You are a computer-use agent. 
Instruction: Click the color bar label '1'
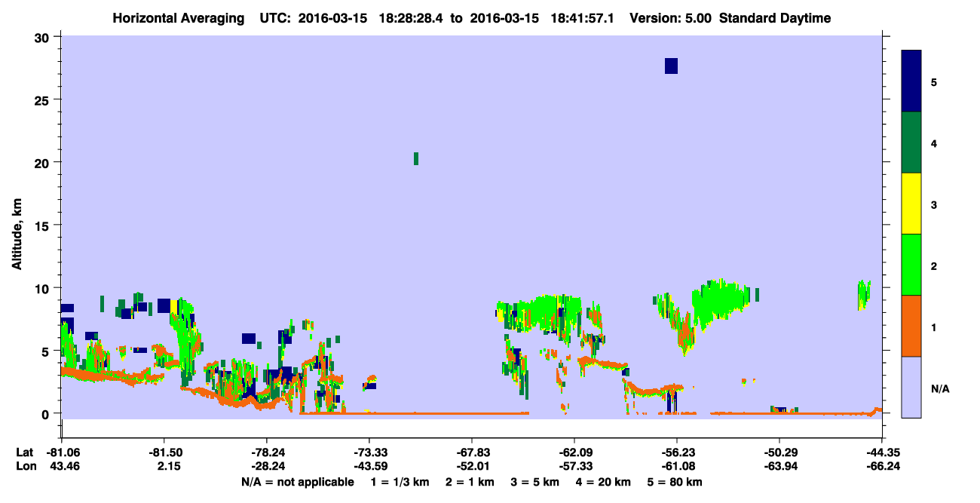point(933,326)
